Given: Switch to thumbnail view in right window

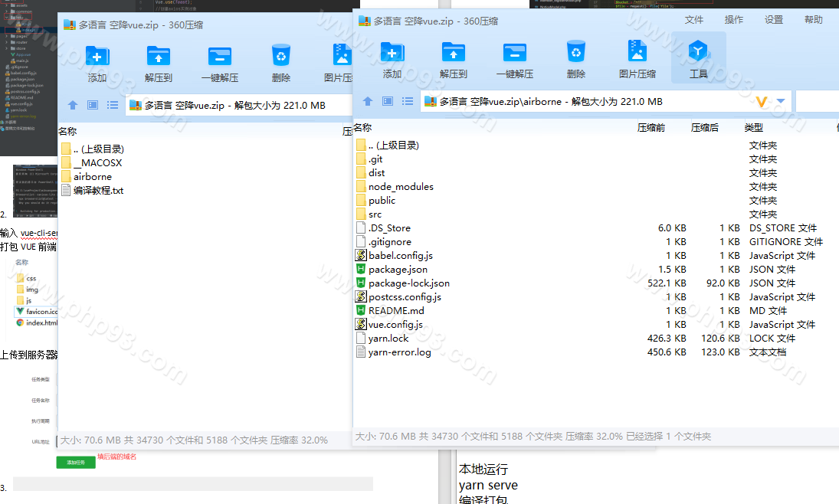Looking at the screenshot, I should pos(388,101).
